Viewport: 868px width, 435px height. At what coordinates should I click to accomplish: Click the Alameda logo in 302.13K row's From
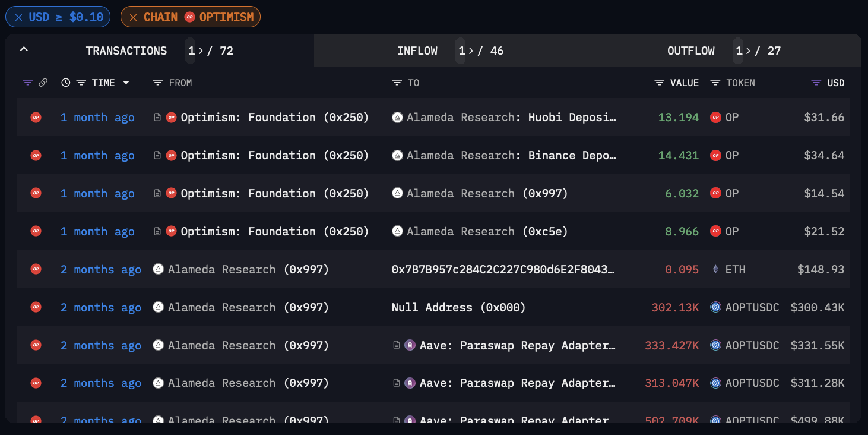(159, 308)
